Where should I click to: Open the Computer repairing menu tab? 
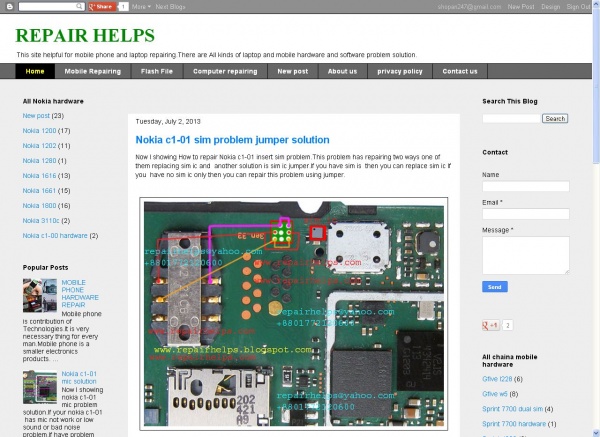tap(225, 71)
